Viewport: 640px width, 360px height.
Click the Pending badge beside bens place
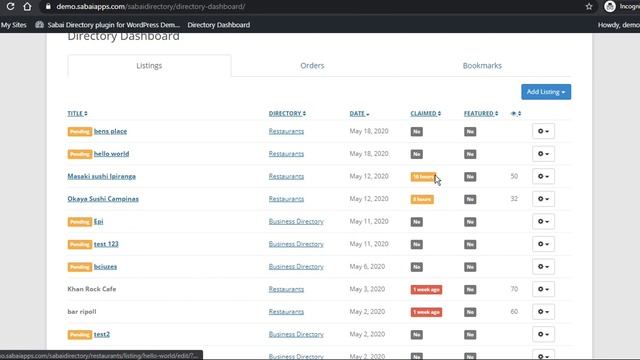(x=80, y=131)
